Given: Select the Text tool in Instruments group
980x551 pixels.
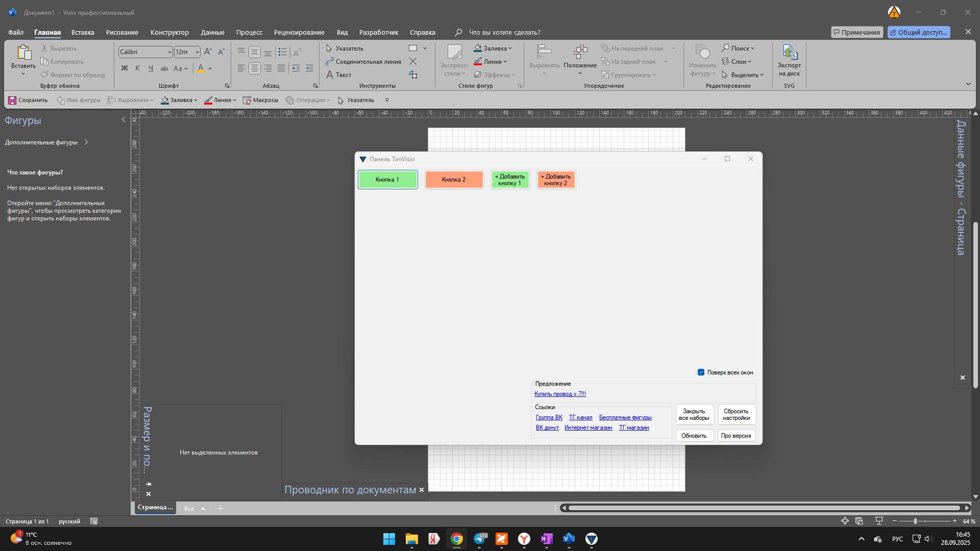Looking at the screenshot, I should click(x=339, y=75).
